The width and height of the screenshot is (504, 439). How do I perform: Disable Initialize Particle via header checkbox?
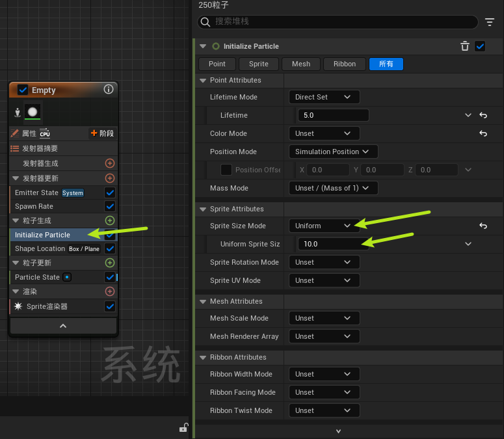480,46
